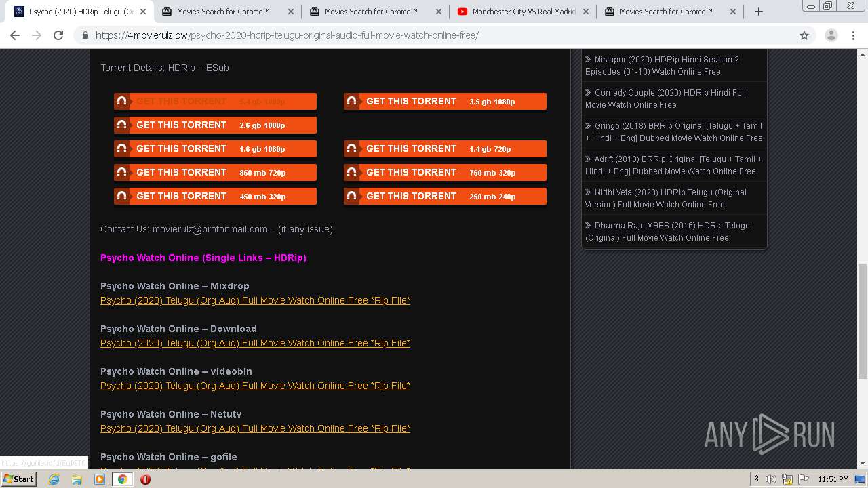The image size is (868, 488).
Task: Open the Chrome three-dot menu
Action: 854,35
